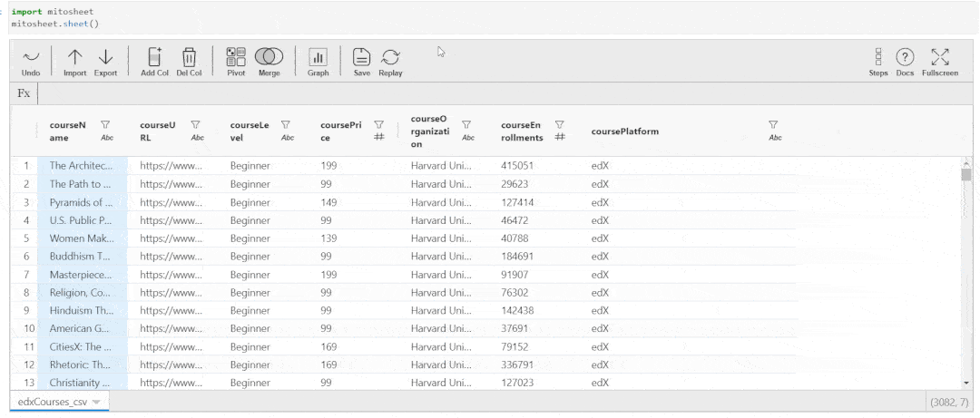Open filter for courseLevel column

(286, 125)
